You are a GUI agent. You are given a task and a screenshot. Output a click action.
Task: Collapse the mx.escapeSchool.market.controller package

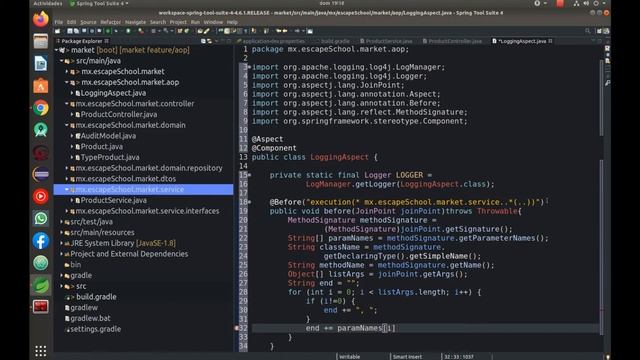67,104
